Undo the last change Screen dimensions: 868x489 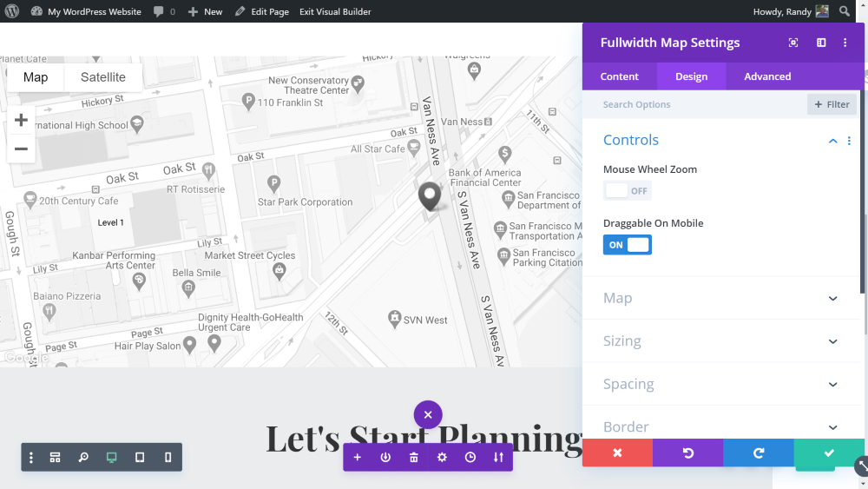coord(687,453)
